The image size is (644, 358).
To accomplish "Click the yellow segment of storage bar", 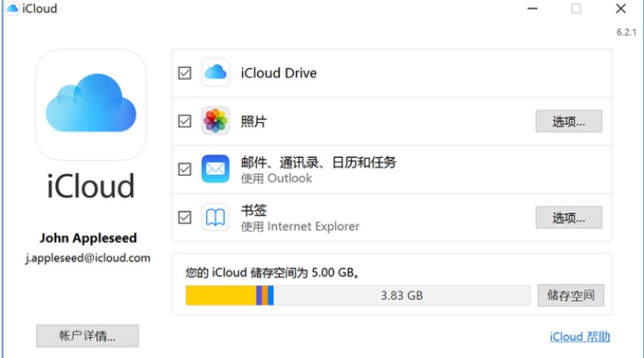I will [x=219, y=296].
